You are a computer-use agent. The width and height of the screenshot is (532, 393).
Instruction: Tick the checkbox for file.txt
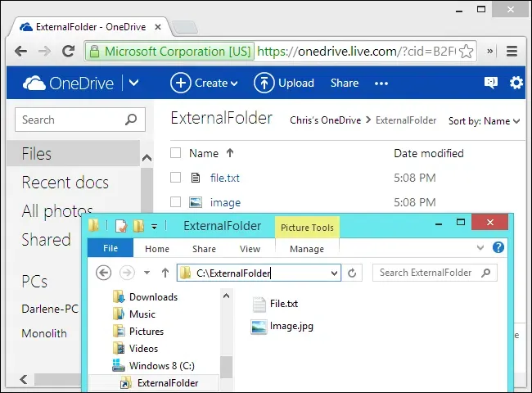coord(175,178)
